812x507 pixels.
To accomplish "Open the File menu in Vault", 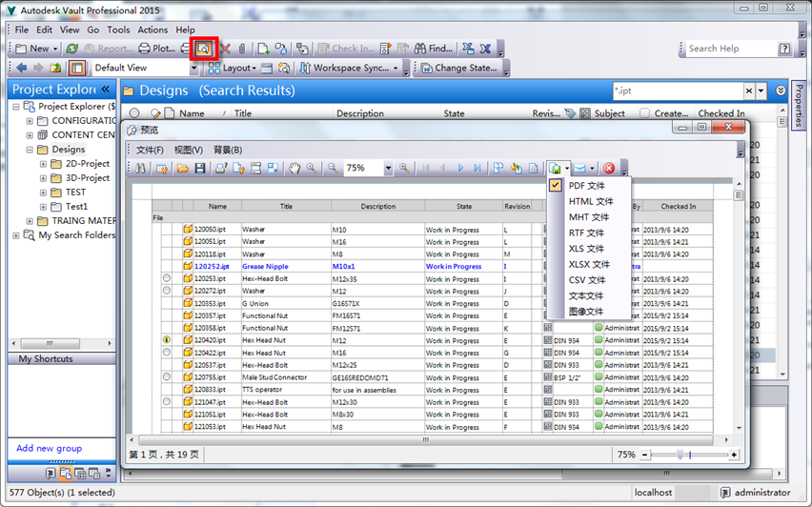I will coord(21,30).
